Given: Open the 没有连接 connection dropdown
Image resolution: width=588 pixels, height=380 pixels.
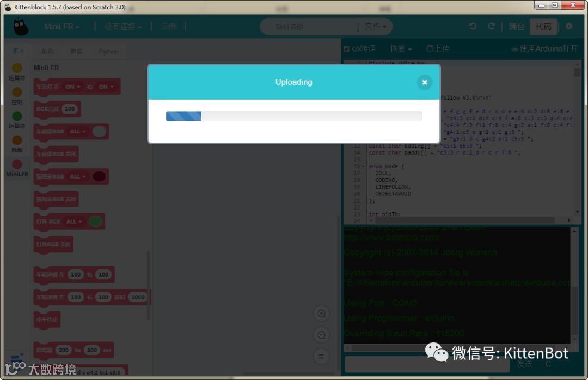Looking at the screenshot, I should pyautogui.click(x=122, y=27).
